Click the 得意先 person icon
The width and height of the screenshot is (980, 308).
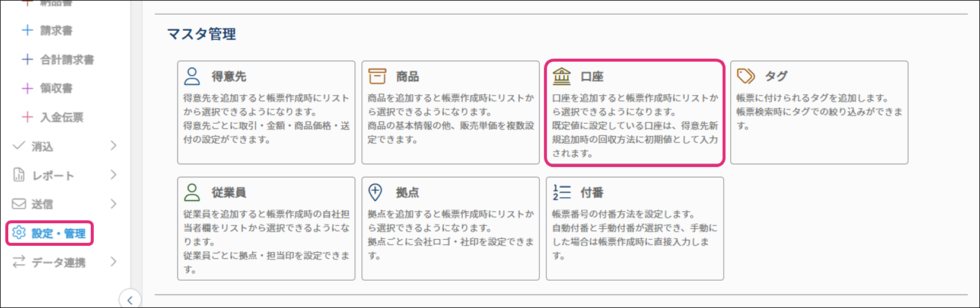click(192, 76)
